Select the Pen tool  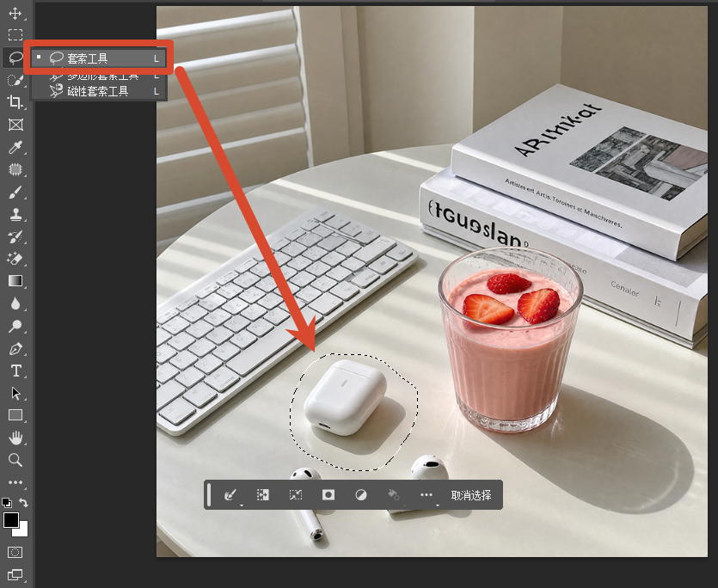15,348
